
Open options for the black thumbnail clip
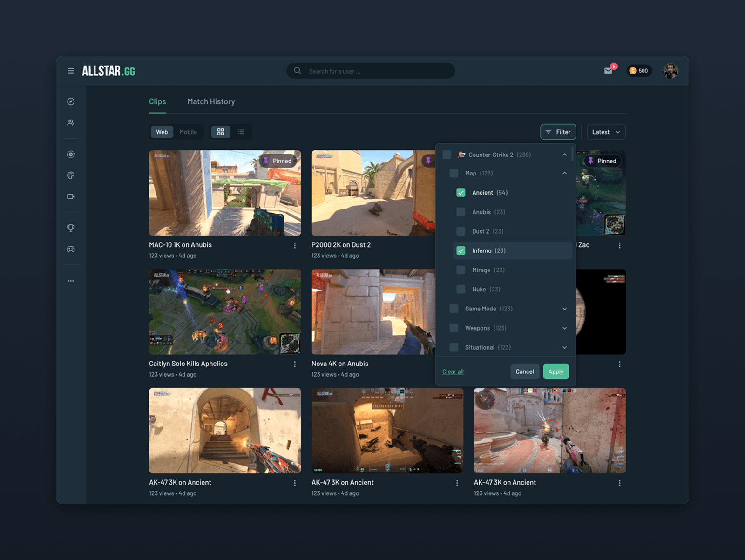pyautogui.click(x=619, y=364)
